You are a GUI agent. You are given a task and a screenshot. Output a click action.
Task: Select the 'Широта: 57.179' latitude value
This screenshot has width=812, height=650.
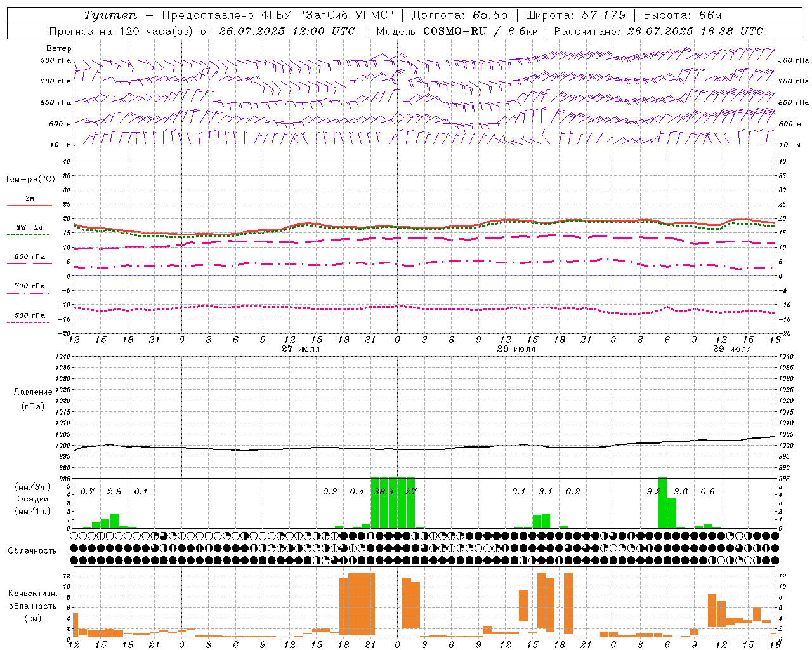pyautogui.click(x=576, y=15)
